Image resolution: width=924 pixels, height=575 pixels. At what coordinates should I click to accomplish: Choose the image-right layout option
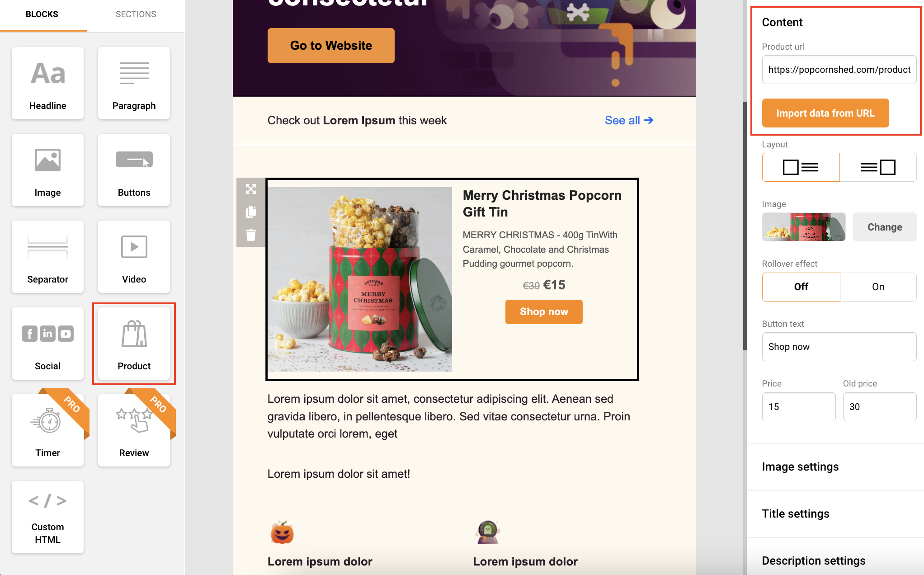[x=878, y=167]
